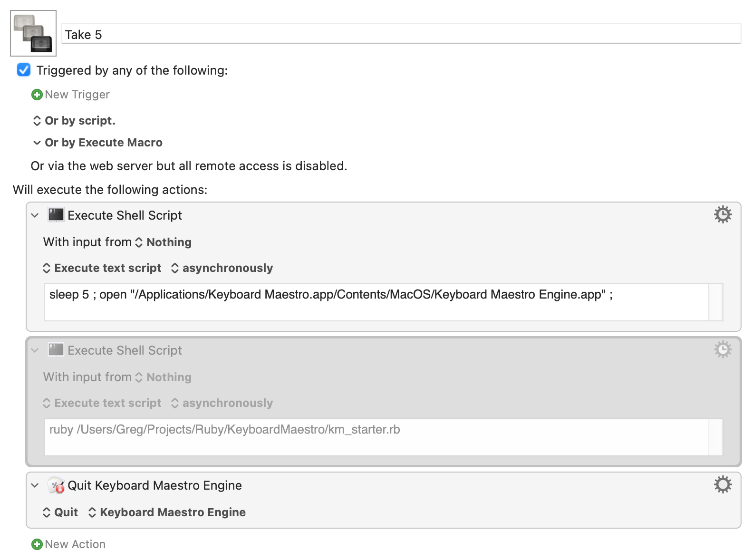Open the Quit operation popup menu
752x560 pixels.
60,512
